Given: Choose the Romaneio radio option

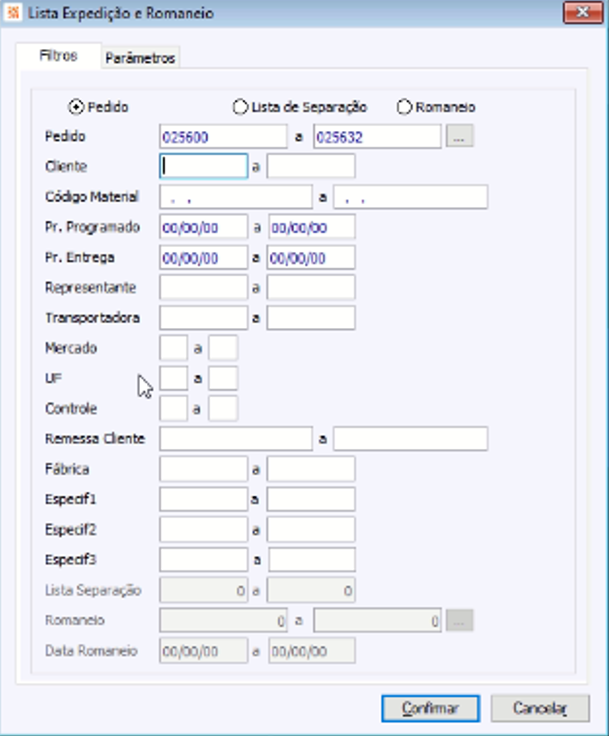Looking at the screenshot, I should [x=405, y=106].
